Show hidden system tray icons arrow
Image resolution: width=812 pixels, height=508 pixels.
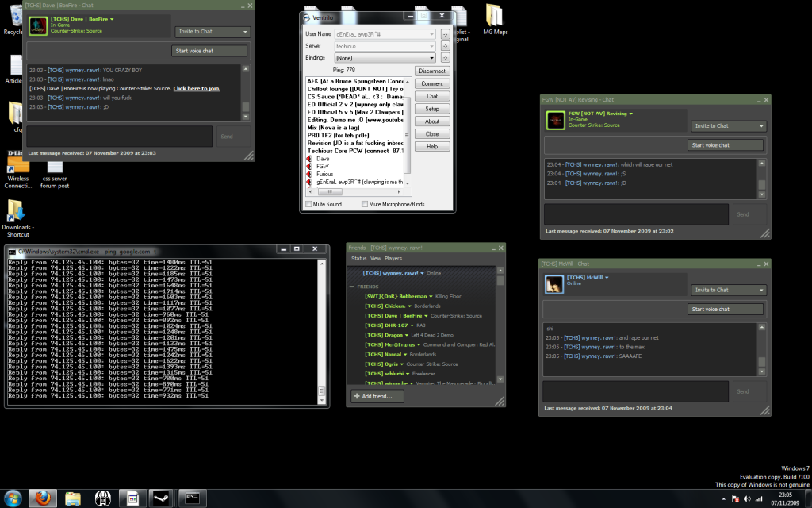(723, 499)
